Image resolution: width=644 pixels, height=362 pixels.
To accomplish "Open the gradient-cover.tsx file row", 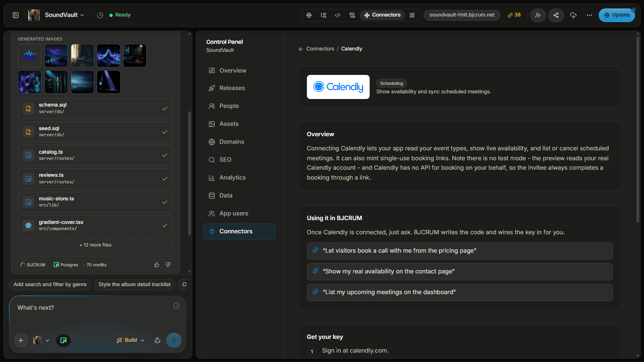I will (95, 226).
